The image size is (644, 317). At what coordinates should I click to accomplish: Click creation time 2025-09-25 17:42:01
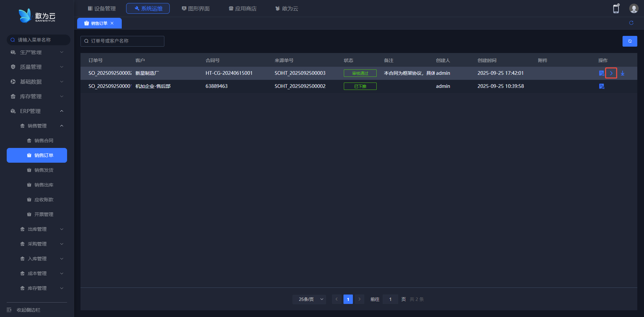[500, 73]
